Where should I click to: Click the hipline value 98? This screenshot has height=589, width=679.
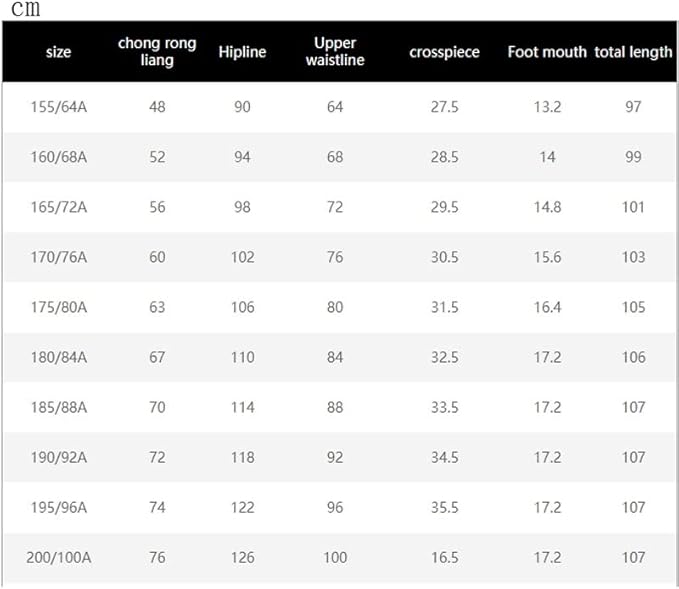pos(242,207)
